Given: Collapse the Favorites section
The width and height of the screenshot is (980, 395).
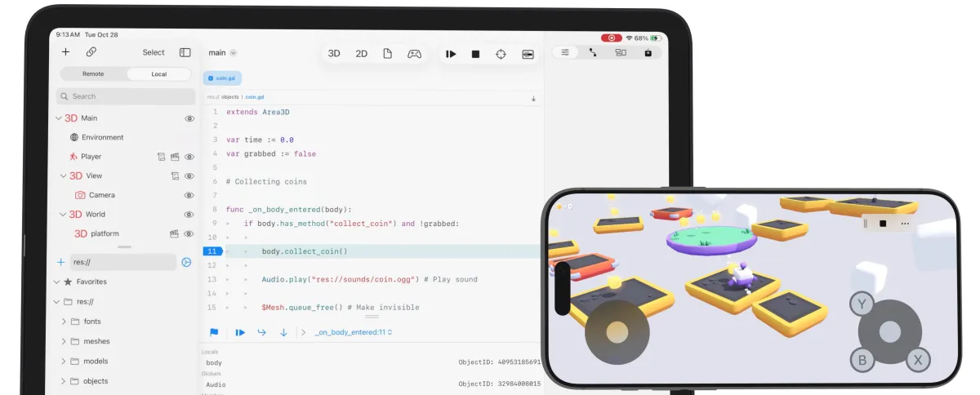Looking at the screenshot, I should click(56, 282).
